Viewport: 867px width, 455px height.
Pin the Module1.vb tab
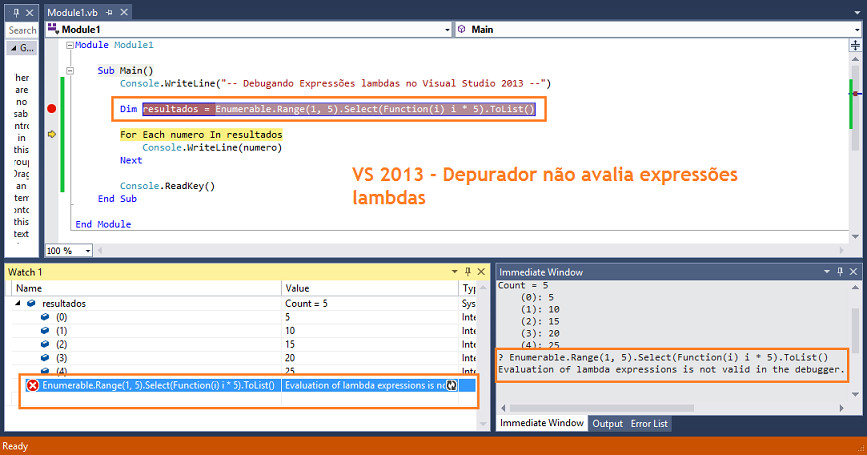pos(109,12)
